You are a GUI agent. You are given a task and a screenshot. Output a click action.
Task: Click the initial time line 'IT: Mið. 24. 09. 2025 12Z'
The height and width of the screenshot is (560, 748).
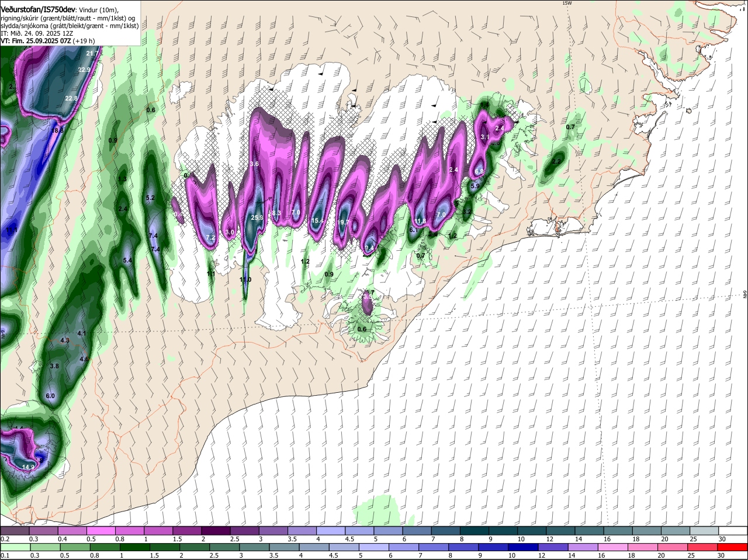pos(37,33)
